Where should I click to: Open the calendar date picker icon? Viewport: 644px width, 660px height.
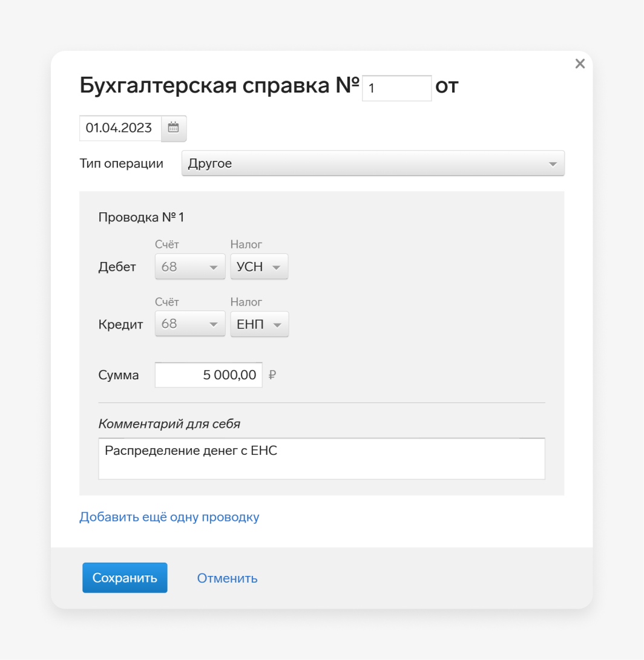coord(174,128)
